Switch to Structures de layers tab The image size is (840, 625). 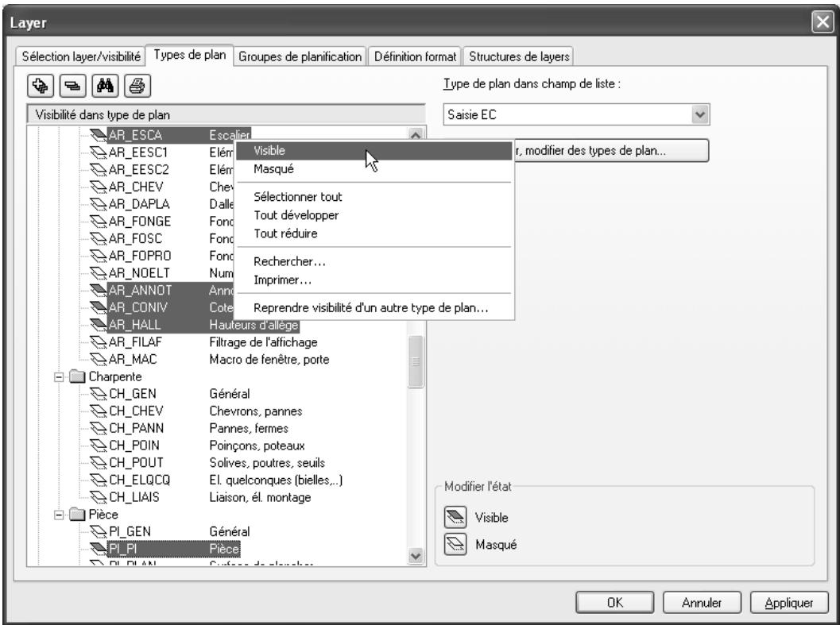pos(519,56)
